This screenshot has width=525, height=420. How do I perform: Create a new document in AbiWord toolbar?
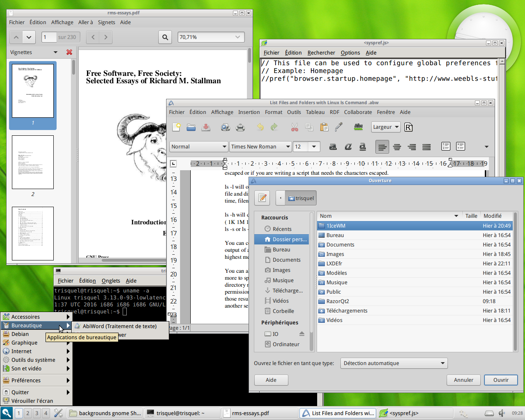176,127
